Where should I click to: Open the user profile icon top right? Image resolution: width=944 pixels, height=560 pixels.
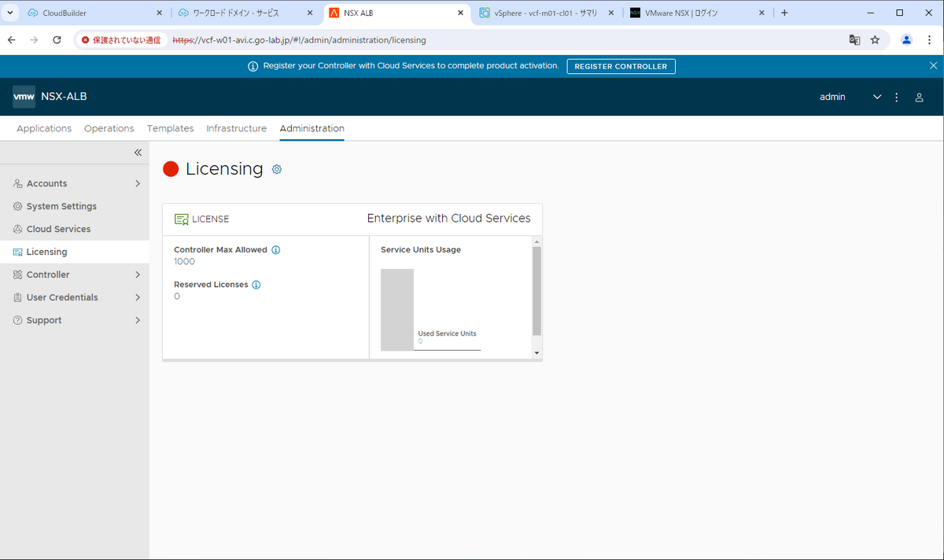tap(919, 96)
